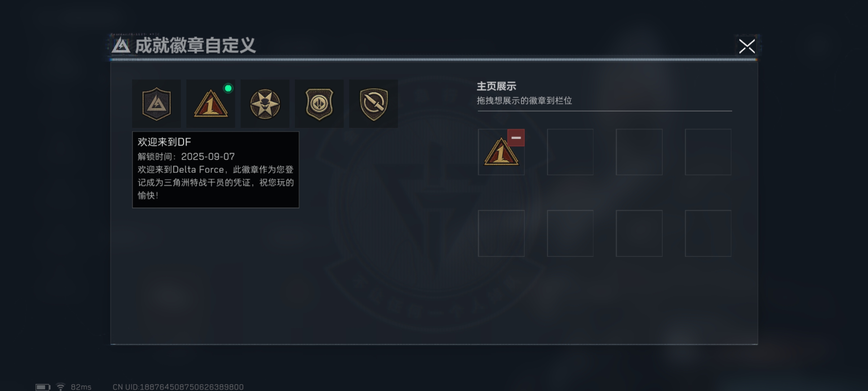Viewport: 868px width, 391px height.
Task: Select the shield badge with knife emblem
Action: pos(373,104)
